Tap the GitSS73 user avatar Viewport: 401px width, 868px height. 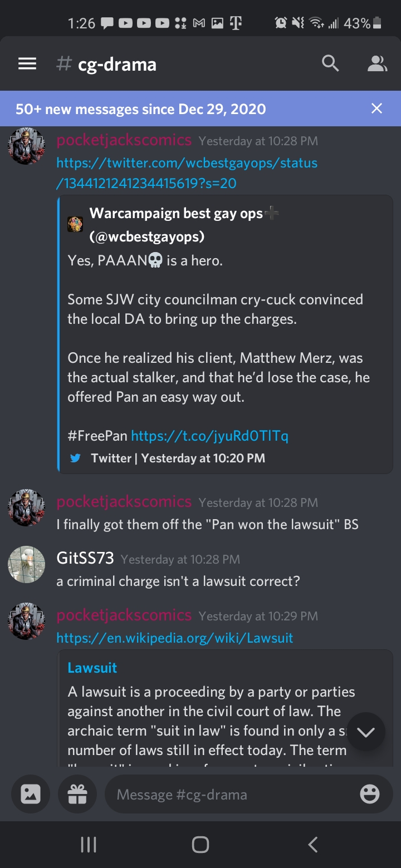(26, 564)
